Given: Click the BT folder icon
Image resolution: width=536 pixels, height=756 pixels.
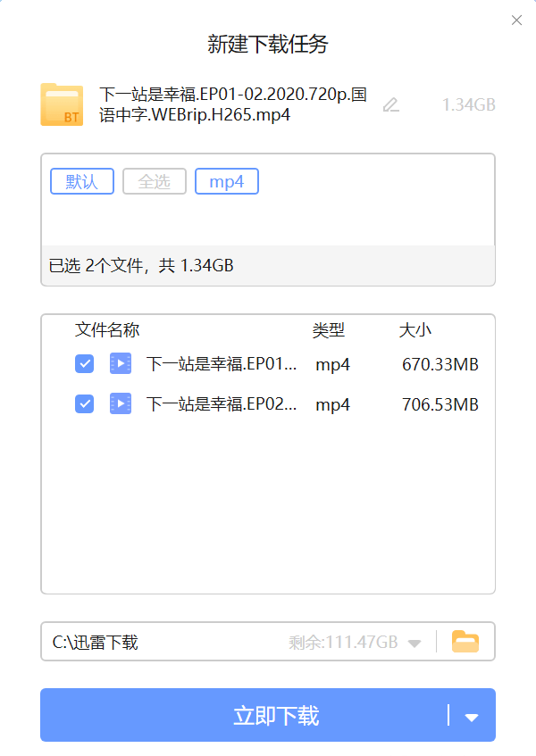Looking at the screenshot, I should tap(62, 104).
